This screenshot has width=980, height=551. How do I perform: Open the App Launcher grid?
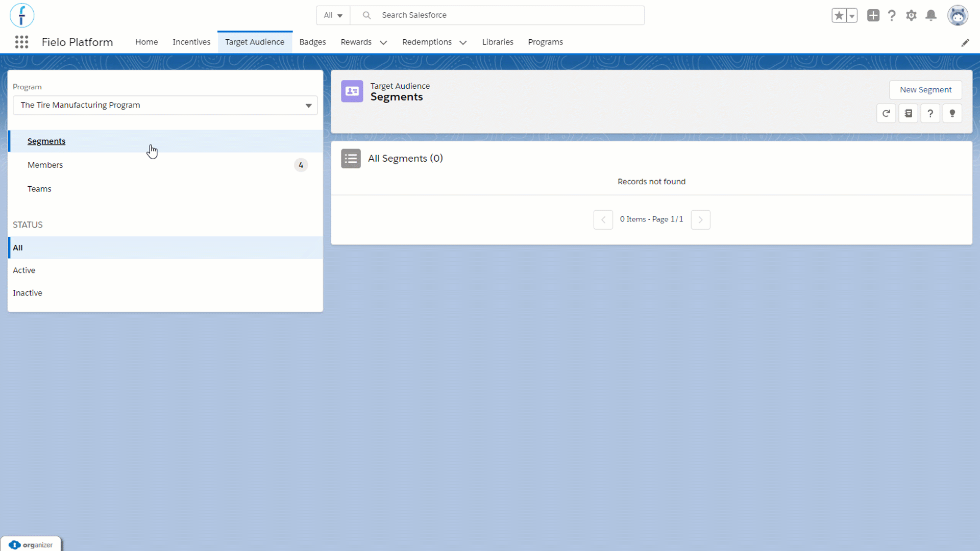pyautogui.click(x=21, y=42)
